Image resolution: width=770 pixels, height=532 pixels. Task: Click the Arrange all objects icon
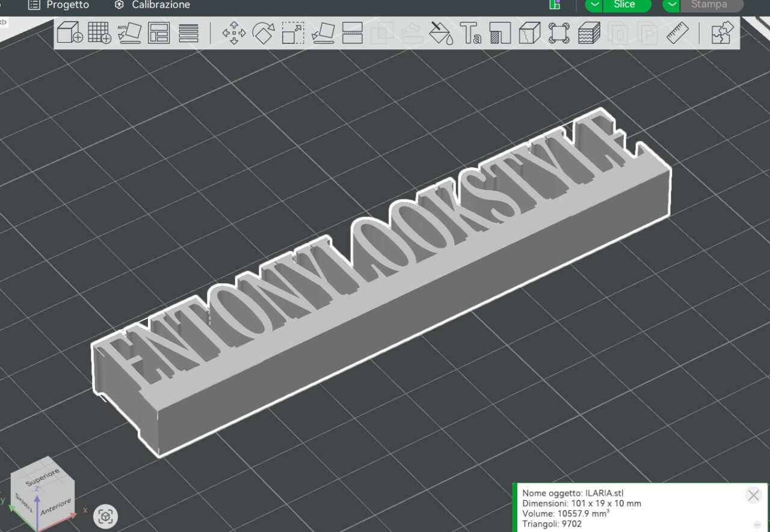point(159,32)
